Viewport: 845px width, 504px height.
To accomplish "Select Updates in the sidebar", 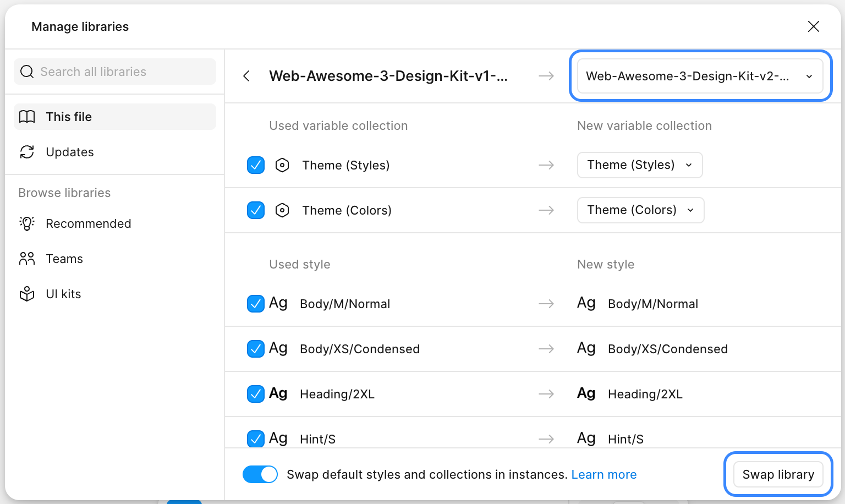I will (69, 152).
